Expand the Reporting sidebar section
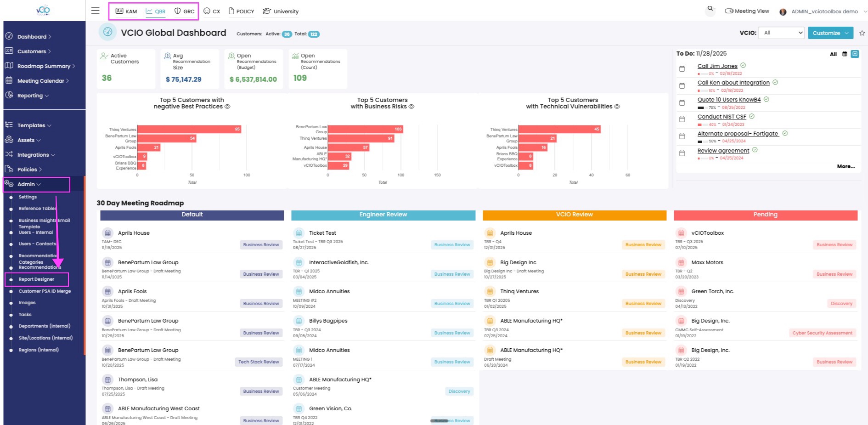Screen dimensions: 868x425 (x=33, y=96)
